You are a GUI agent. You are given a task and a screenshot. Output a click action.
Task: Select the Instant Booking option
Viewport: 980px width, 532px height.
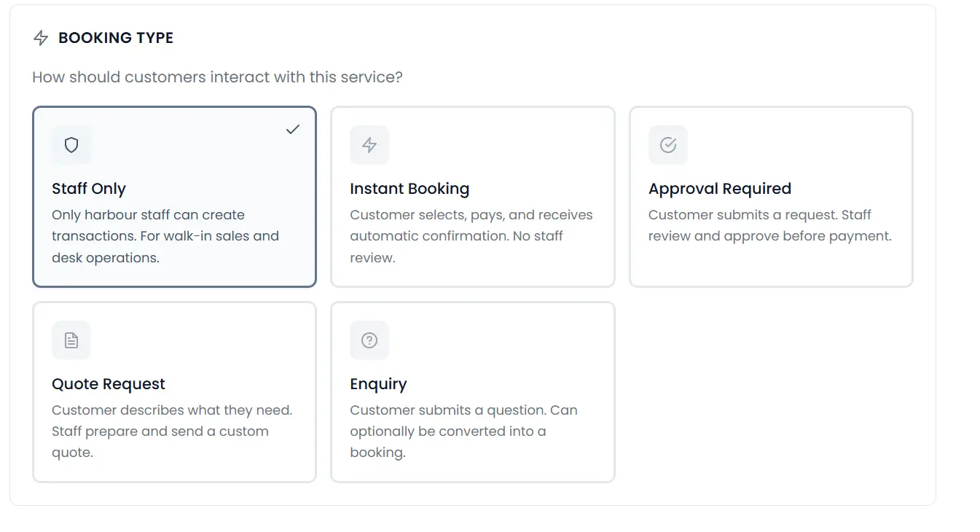pyautogui.click(x=472, y=197)
